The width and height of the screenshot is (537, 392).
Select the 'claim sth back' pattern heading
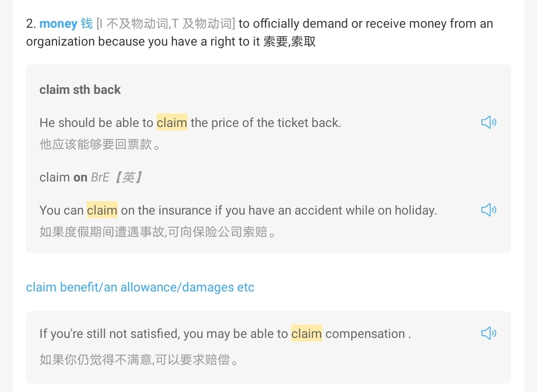pos(80,89)
